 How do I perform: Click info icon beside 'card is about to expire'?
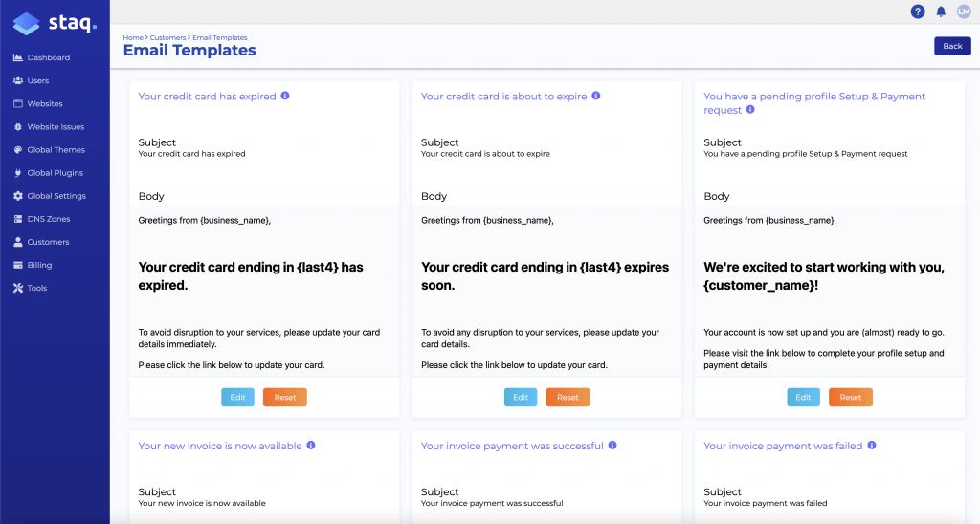coord(596,96)
